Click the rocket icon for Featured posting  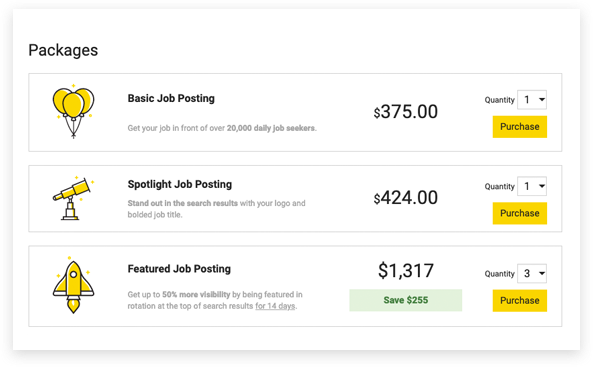(x=73, y=285)
